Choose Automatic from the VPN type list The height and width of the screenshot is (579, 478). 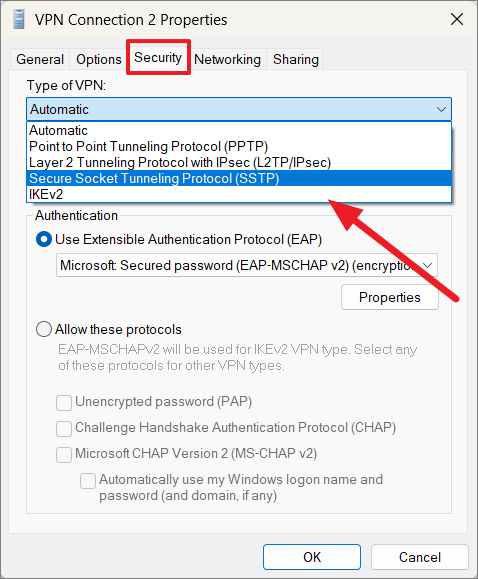pyautogui.click(x=239, y=130)
